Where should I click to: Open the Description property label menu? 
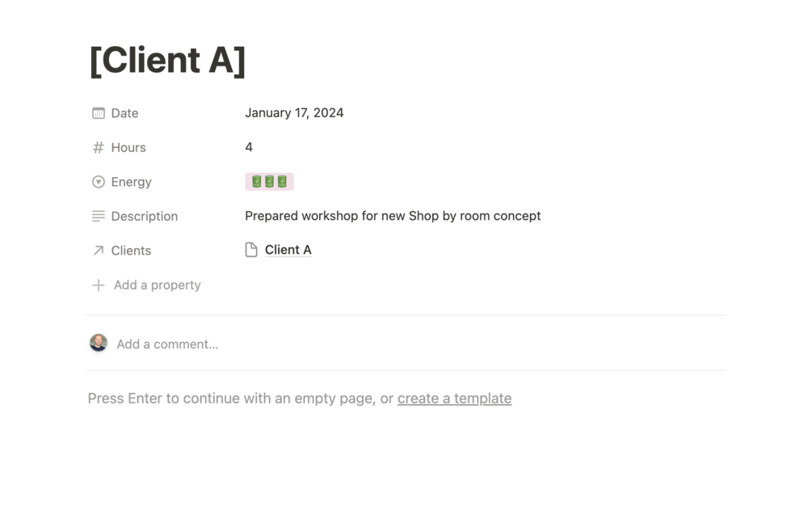(x=145, y=216)
